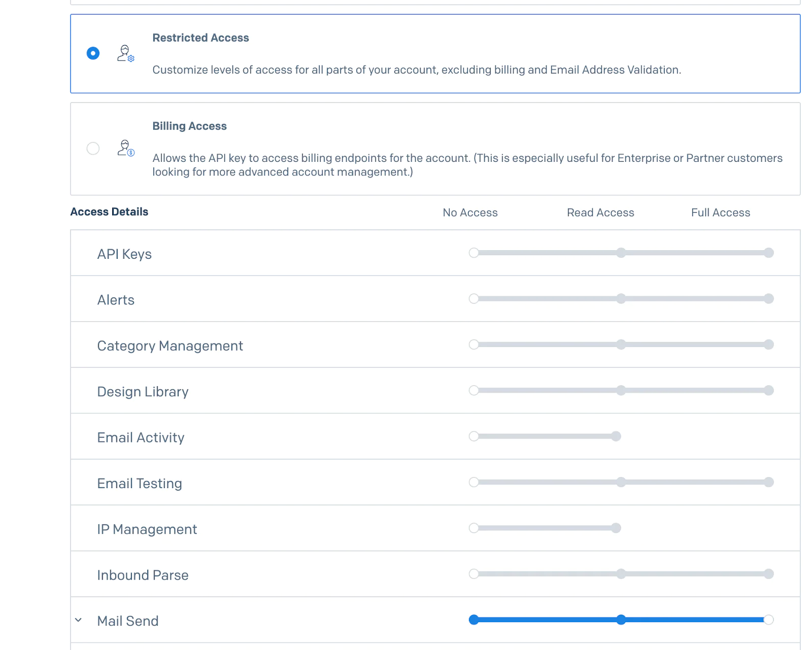Select the Restricted Access radio button
The width and height of the screenshot is (812, 650).
(x=93, y=53)
